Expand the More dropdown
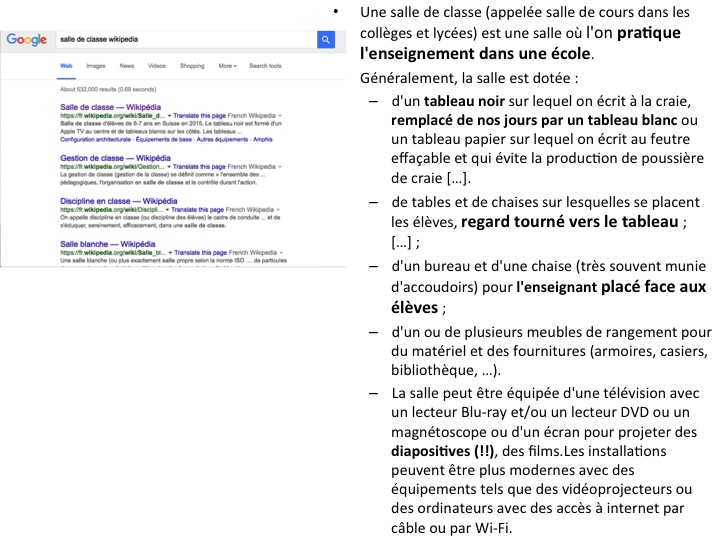The height and width of the screenshot is (540, 720). click(x=227, y=66)
